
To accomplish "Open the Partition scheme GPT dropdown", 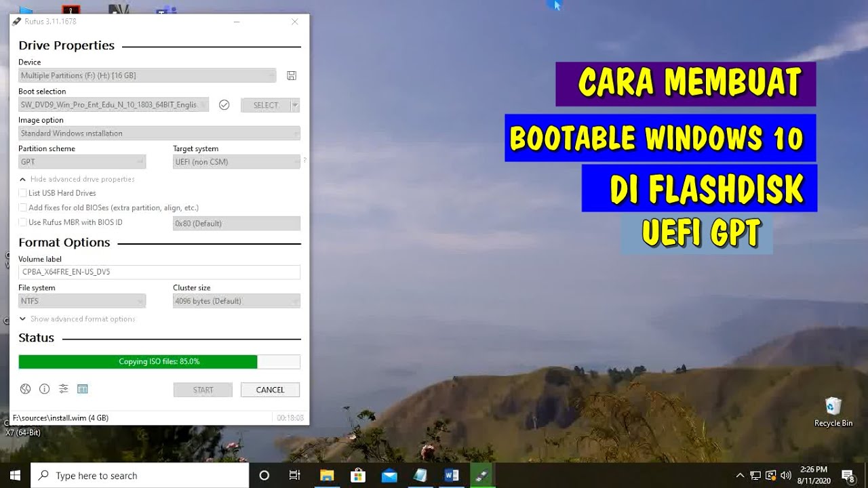I will click(82, 162).
